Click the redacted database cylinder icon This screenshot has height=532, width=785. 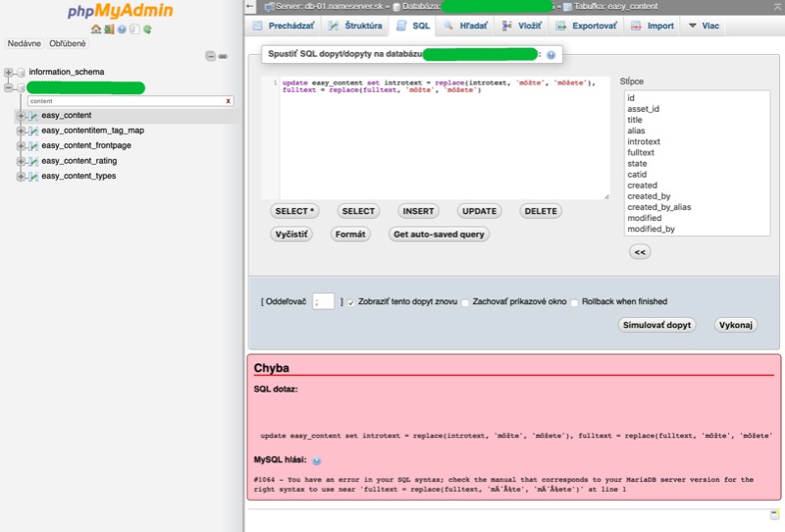click(21, 88)
